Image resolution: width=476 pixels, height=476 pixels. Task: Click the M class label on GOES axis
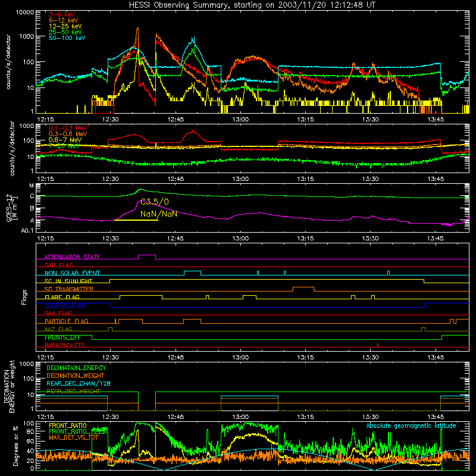[32, 186]
